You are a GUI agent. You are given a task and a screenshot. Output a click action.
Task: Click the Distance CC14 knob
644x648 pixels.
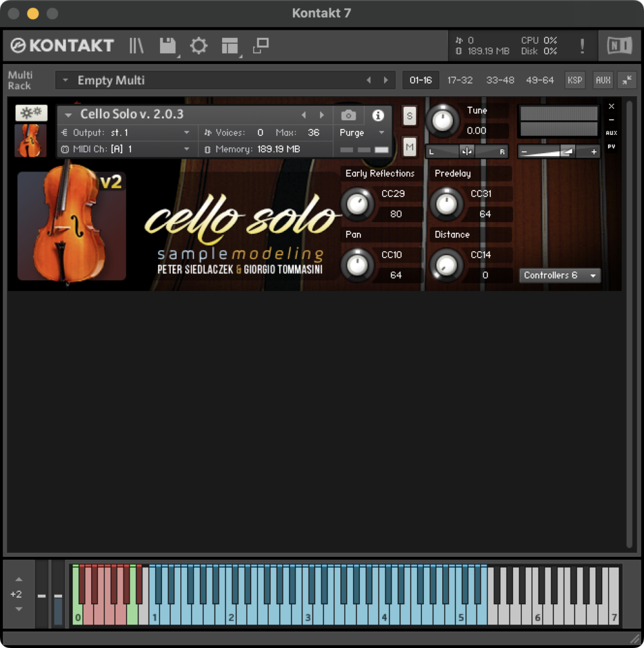point(447,265)
